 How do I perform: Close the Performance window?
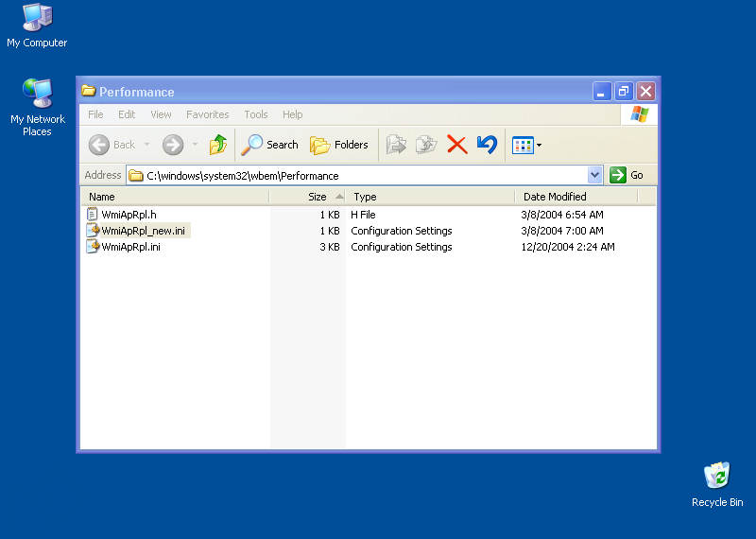tap(645, 91)
